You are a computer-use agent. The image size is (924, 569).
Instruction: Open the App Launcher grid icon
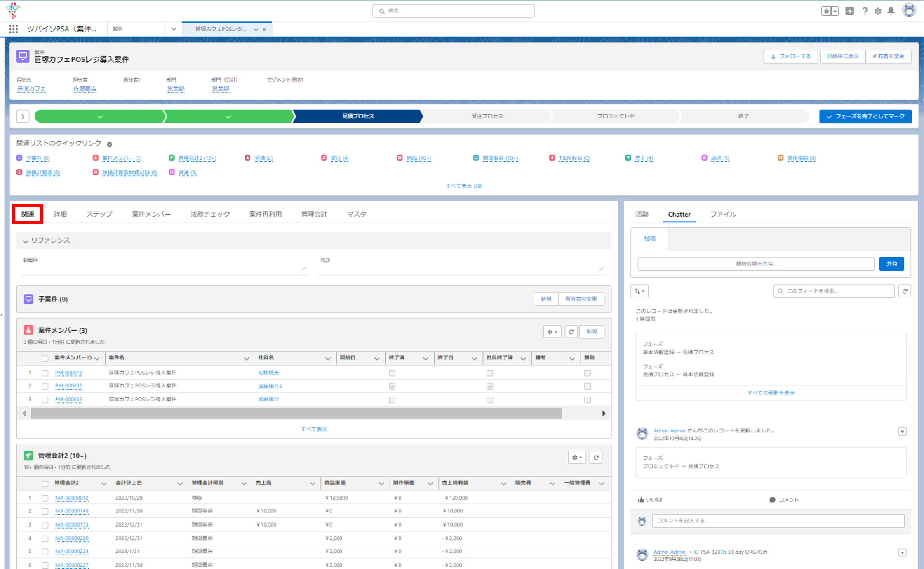pyautogui.click(x=14, y=29)
